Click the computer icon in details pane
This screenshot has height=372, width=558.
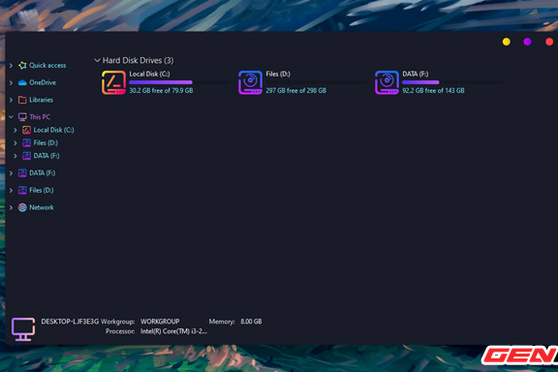click(23, 329)
